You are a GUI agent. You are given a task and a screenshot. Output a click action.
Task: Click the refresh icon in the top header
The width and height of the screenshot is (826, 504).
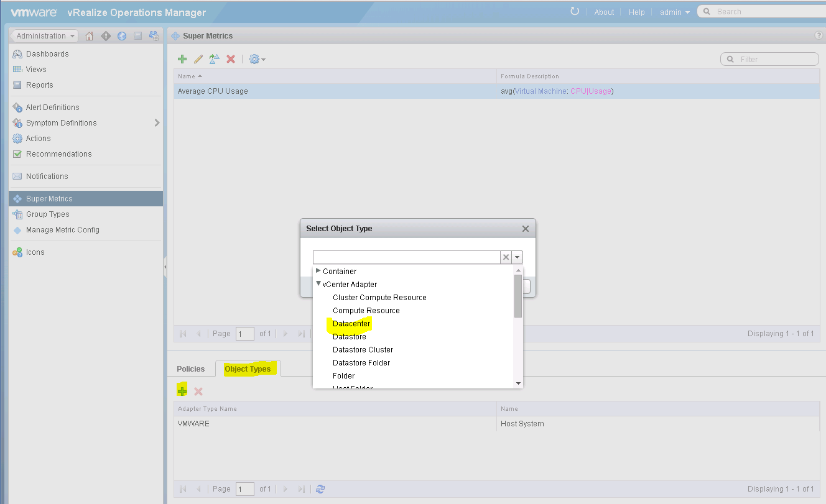[575, 12]
